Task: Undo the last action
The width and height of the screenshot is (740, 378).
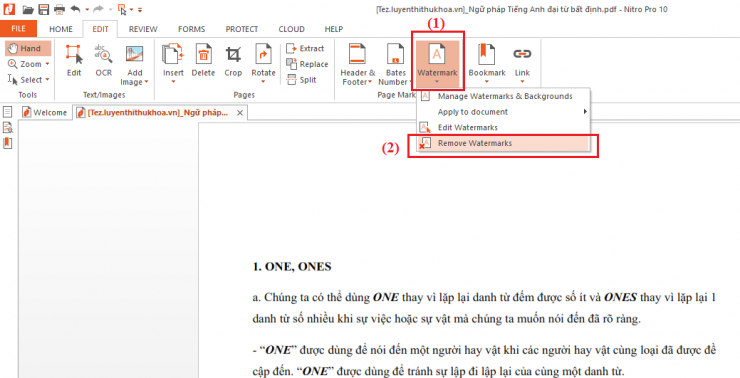Action: [75, 9]
